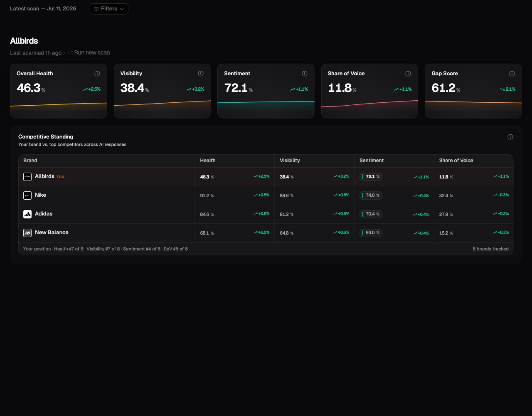The width and height of the screenshot is (532, 416).
Task: Click Adidas health value 84.6%
Action: tap(207, 214)
